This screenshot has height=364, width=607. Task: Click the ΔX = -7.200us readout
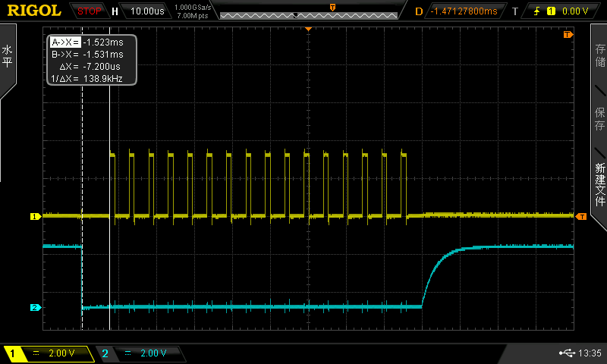point(90,66)
